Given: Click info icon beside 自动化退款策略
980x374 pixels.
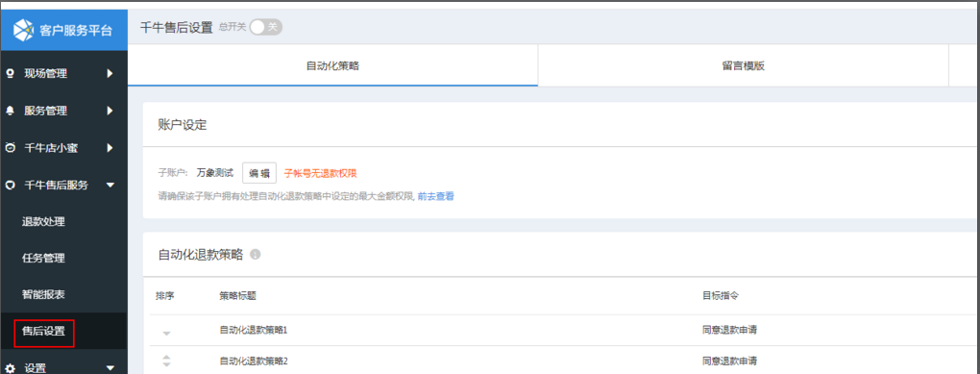Looking at the screenshot, I should [255, 255].
